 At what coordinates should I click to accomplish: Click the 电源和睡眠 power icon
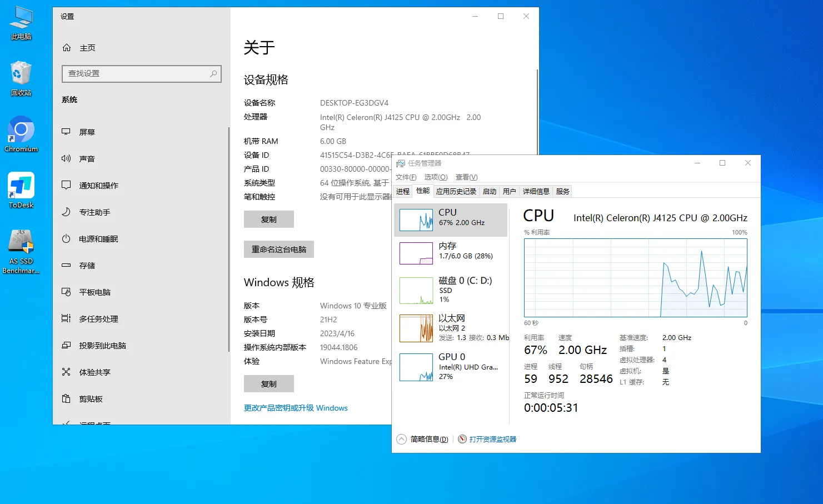point(66,238)
